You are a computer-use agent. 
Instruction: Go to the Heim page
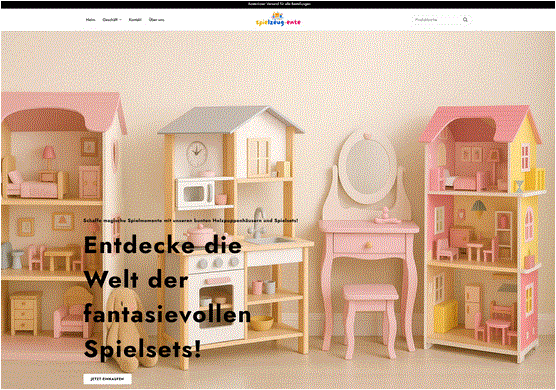(90, 20)
